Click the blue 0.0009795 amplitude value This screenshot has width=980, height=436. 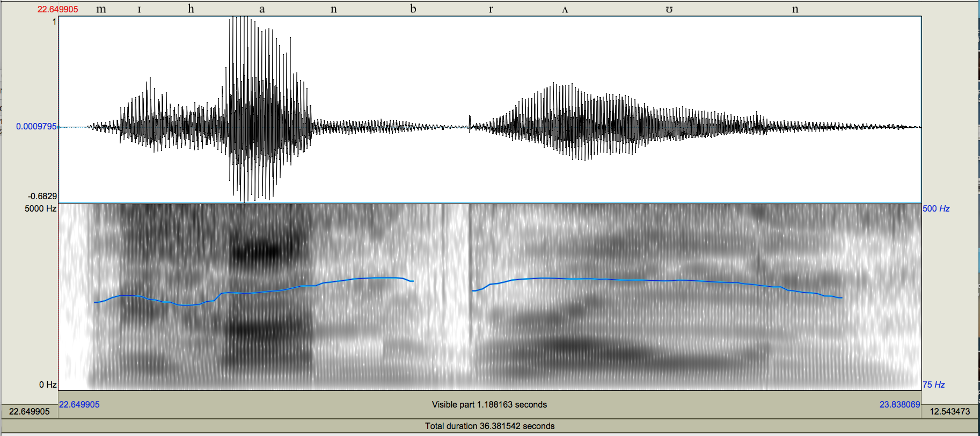click(x=36, y=126)
